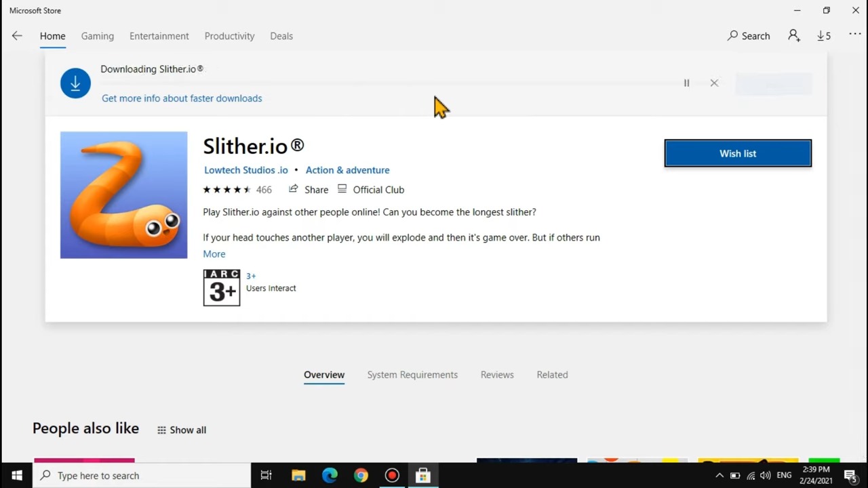Open the notification Action Center
Screen dimensions: 868x488
(x=850, y=476)
